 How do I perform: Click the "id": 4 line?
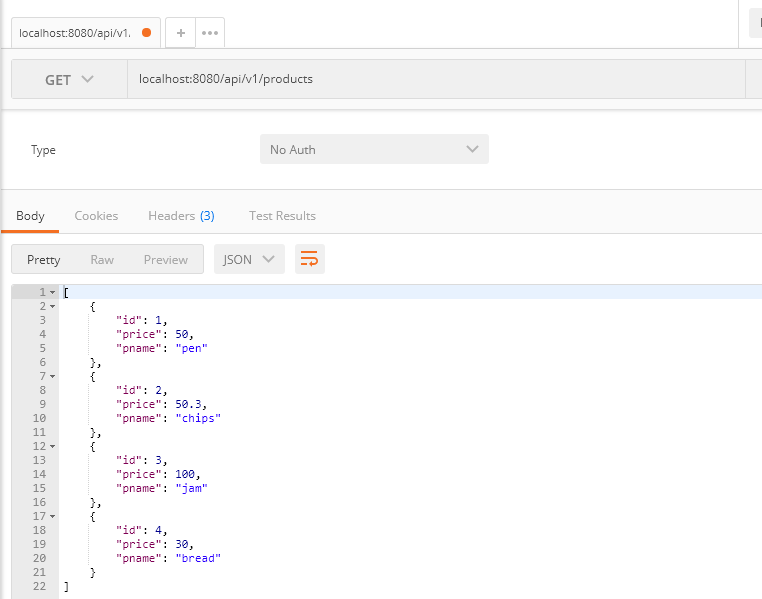coord(141,530)
